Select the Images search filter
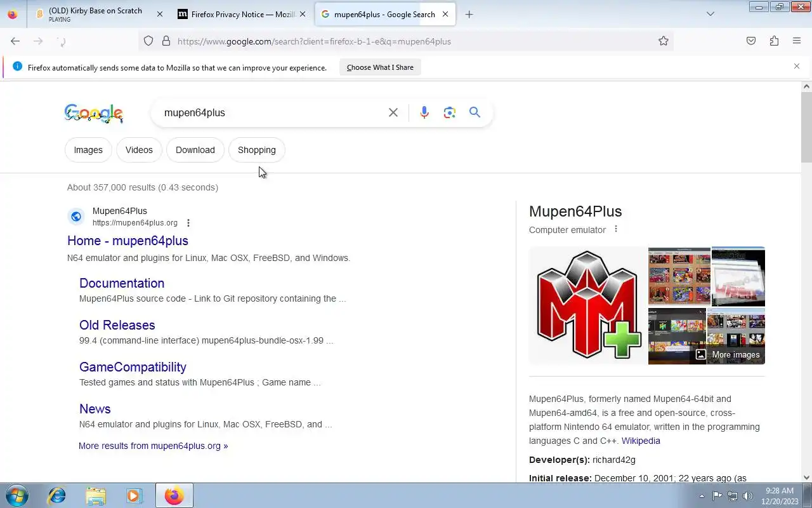 [x=88, y=150]
